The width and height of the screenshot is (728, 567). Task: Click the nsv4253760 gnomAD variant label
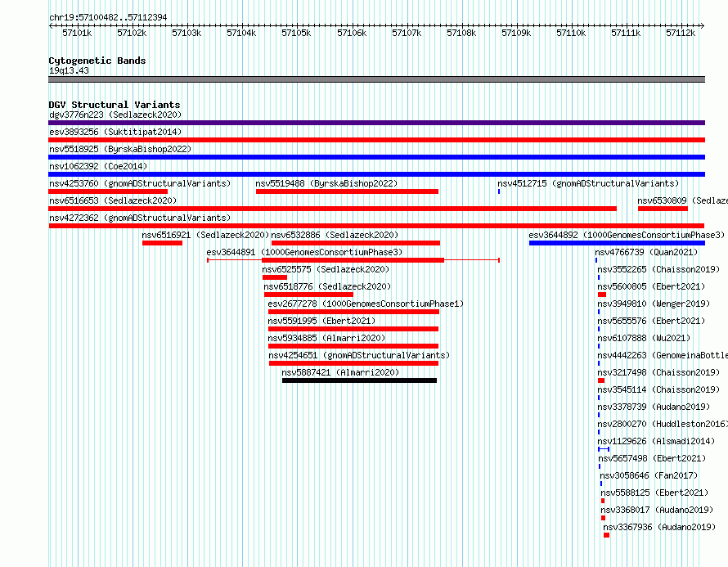[140, 183]
